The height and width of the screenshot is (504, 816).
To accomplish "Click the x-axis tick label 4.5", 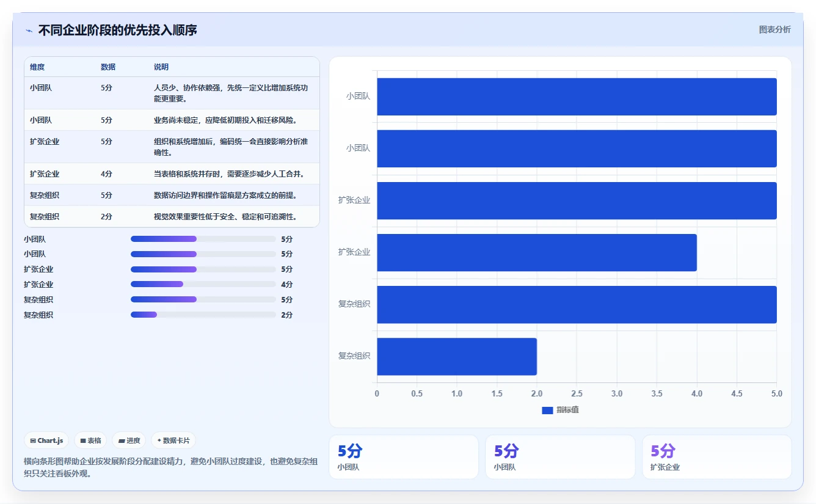I will (737, 393).
